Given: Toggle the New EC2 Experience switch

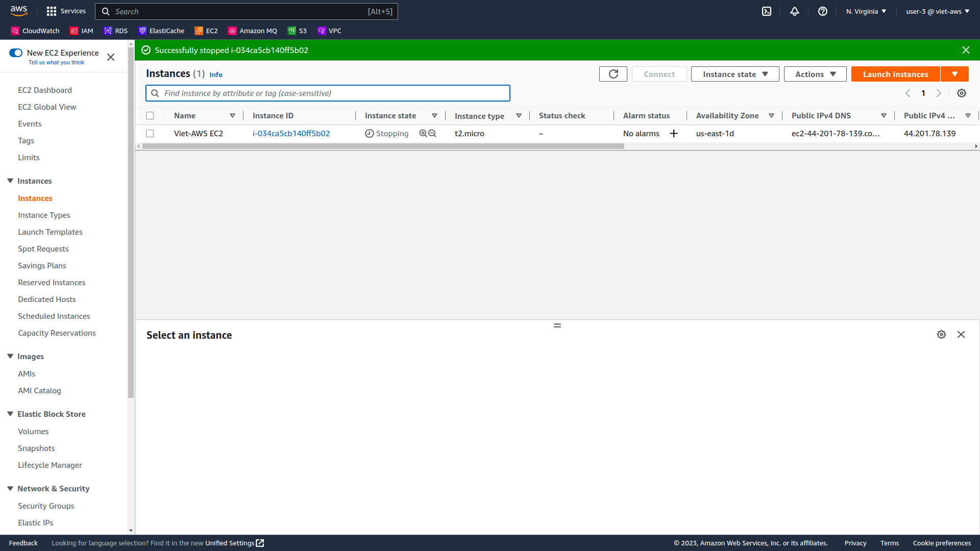Looking at the screenshot, I should coord(16,53).
